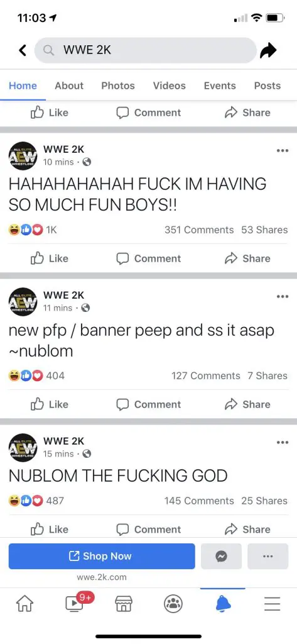Open the Home feed icon in bottom bar
Image resolution: width=297 pixels, height=644 pixels.
tap(24, 603)
